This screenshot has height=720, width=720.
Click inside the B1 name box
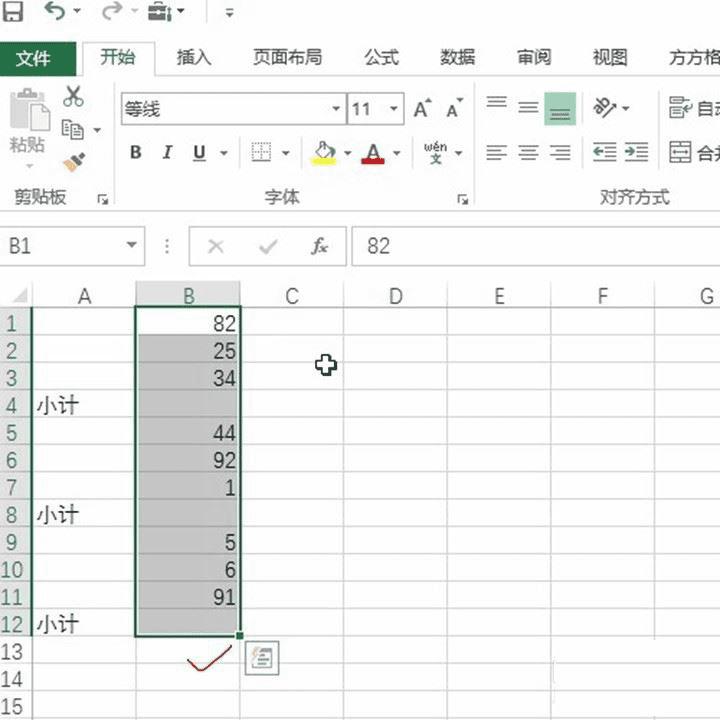coord(62,246)
